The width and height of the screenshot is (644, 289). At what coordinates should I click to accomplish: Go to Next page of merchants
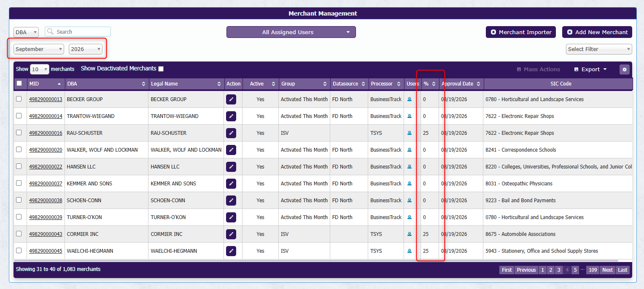(x=607, y=270)
